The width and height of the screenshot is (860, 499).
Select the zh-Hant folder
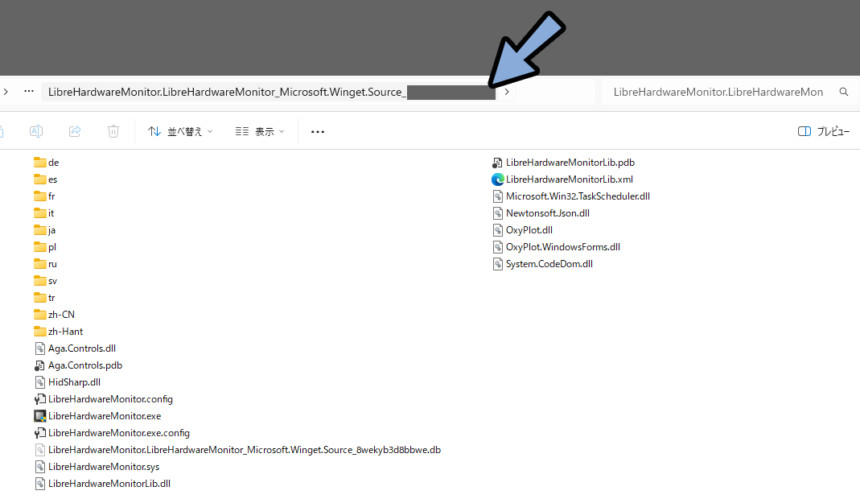click(x=58, y=331)
